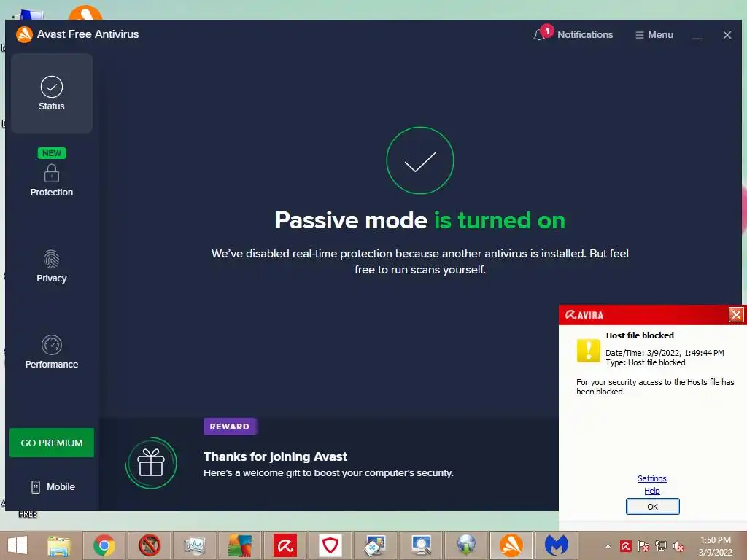Open File Explorer from the taskbar
This screenshot has width=747, height=560.
(59, 545)
